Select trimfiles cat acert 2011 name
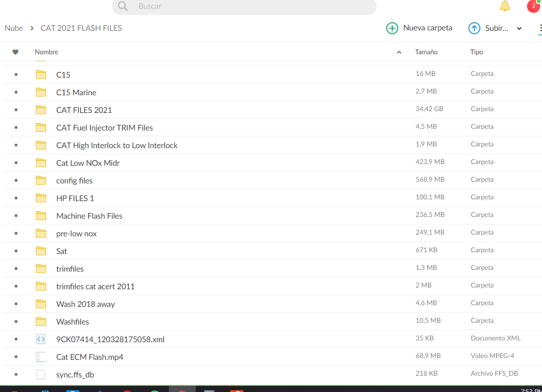This screenshot has height=392, width=542. click(95, 287)
